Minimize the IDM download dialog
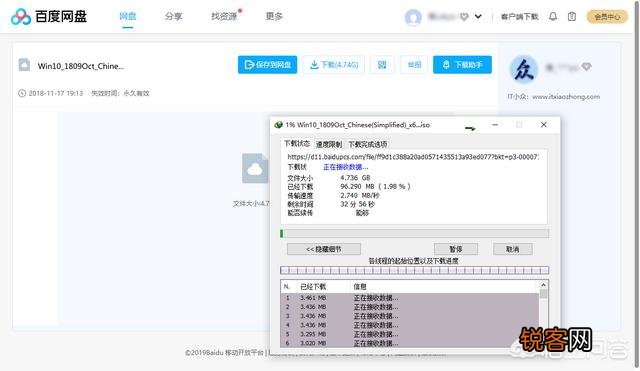The width and height of the screenshot is (640, 371). 495,124
